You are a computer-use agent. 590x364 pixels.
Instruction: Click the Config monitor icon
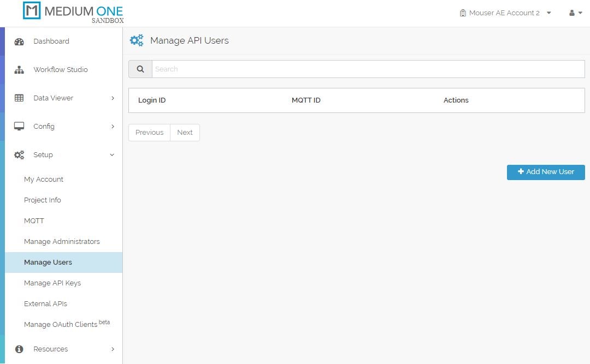pos(20,126)
